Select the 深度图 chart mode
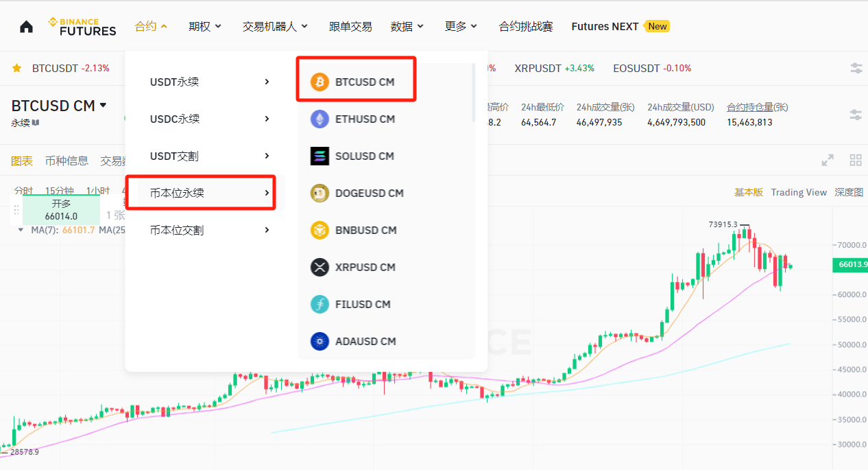 coord(849,192)
